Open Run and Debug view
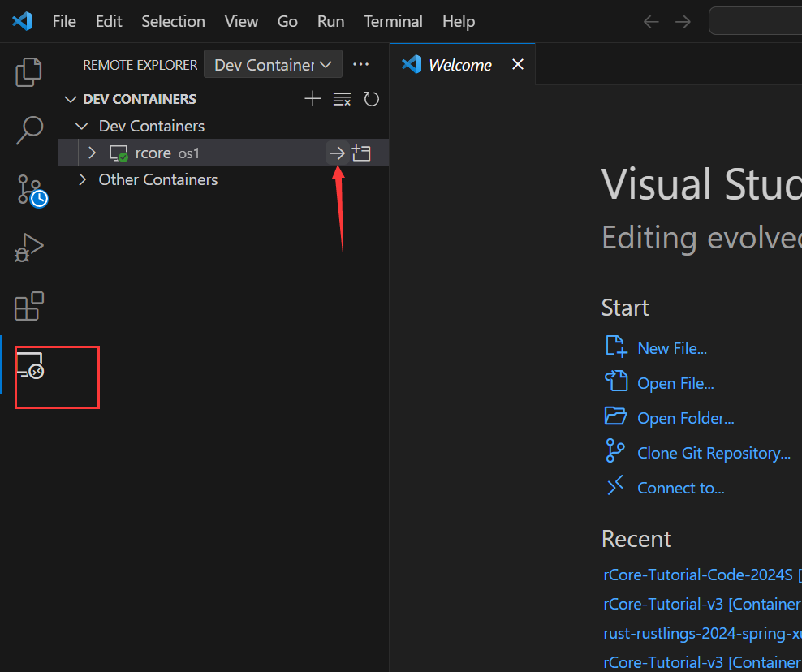 (x=28, y=248)
